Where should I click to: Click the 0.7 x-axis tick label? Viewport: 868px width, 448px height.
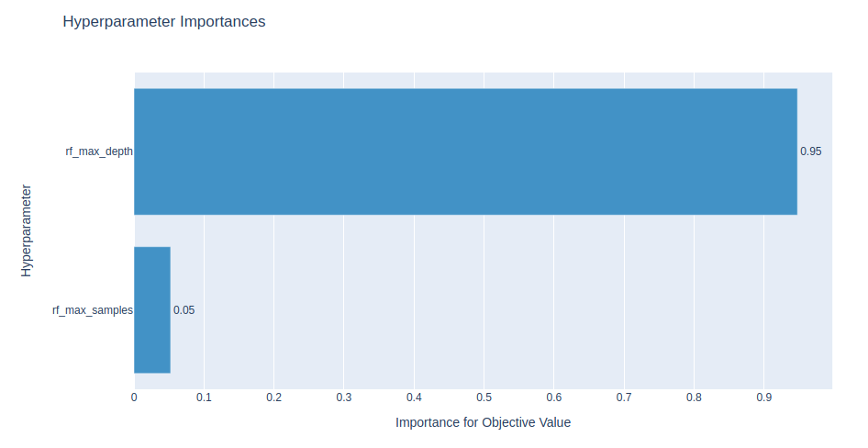[624, 398]
